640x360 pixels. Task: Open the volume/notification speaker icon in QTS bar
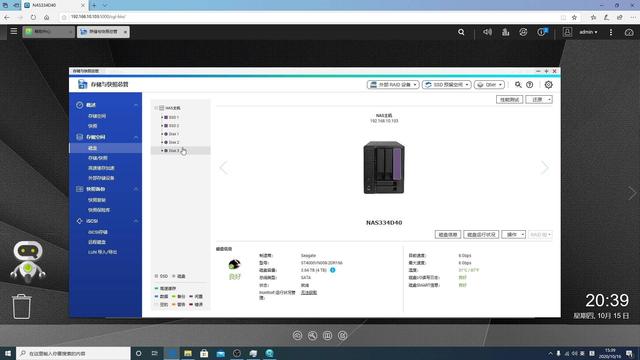[x=487, y=32]
